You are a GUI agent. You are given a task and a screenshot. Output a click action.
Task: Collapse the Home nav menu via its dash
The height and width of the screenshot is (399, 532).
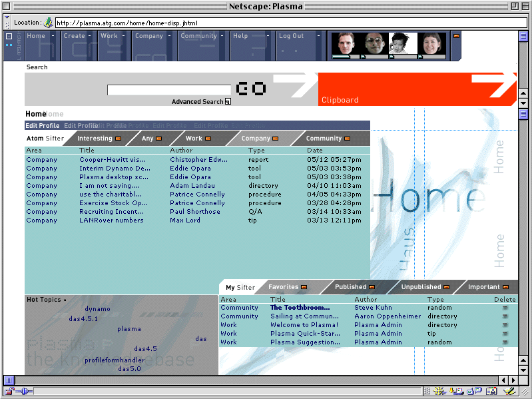tap(53, 35)
